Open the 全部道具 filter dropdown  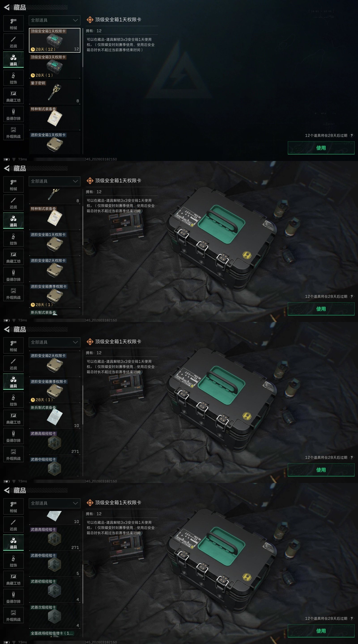coord(55,20)
